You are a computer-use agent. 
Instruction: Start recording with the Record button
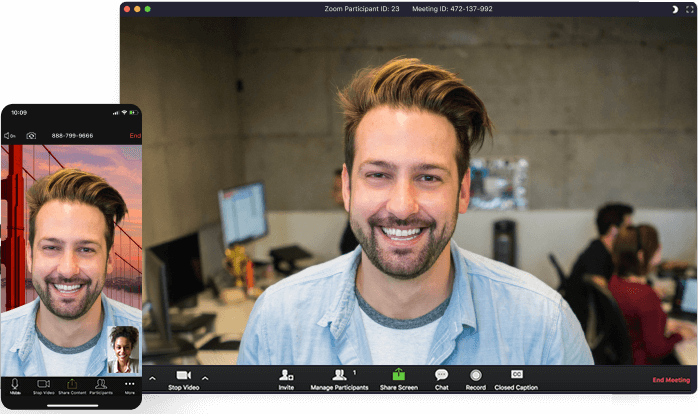point(475,376)
